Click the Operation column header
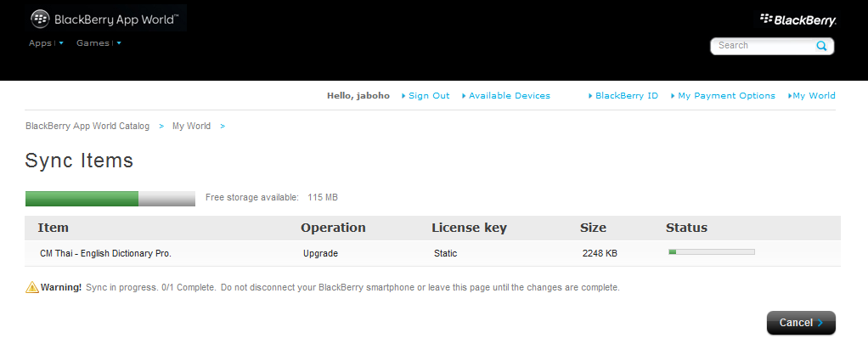The image size is (868, 361). [333, 228]
